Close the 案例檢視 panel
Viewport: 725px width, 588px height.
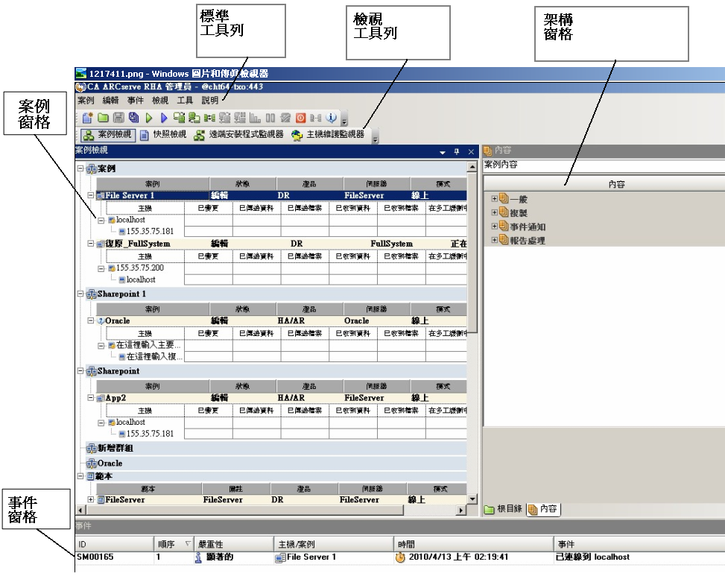[x=471, y=151]
